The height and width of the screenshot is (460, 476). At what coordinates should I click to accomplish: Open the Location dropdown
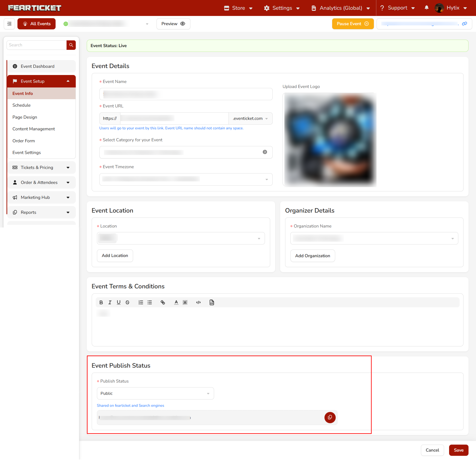coord(181,238)
